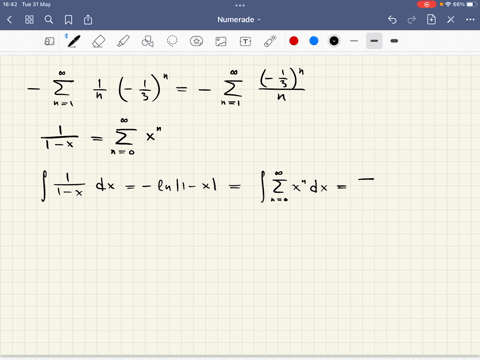Tap the battery status indicator
The width and height of the screenshot is (480, 360).
point(472,4)
